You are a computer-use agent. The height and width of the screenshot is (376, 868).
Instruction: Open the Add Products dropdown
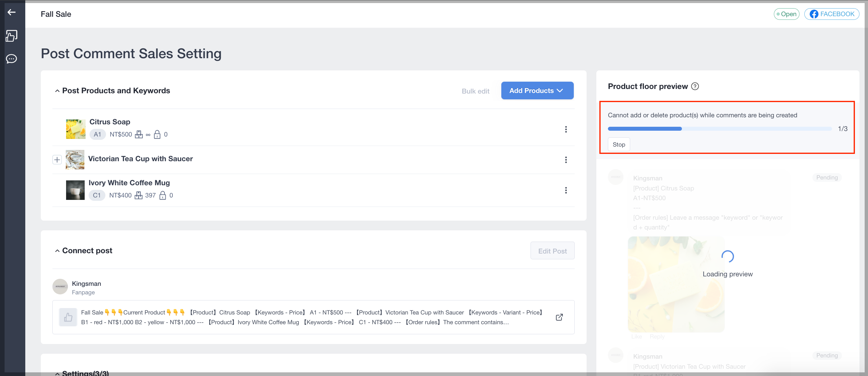tap(537, 91)
